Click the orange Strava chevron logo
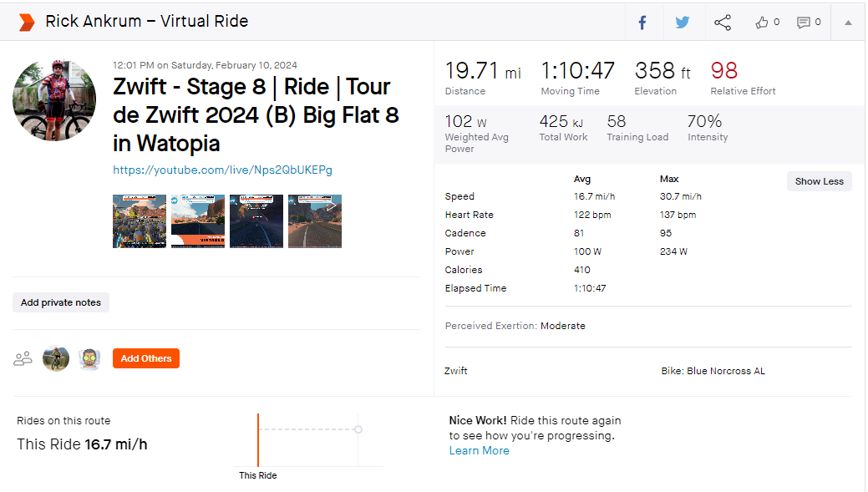This screenshot has width=868, height=492. 27,23
